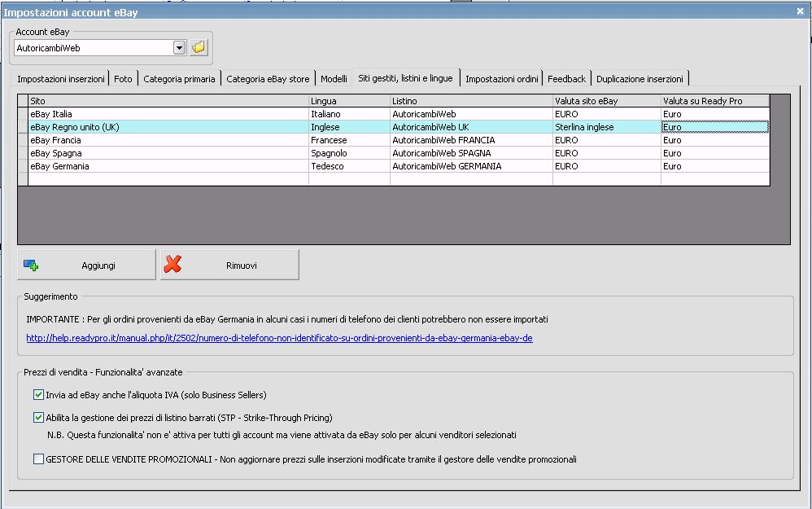
Task: Click the Sterlina inglese currency cell
Action: tap(607, 127)
